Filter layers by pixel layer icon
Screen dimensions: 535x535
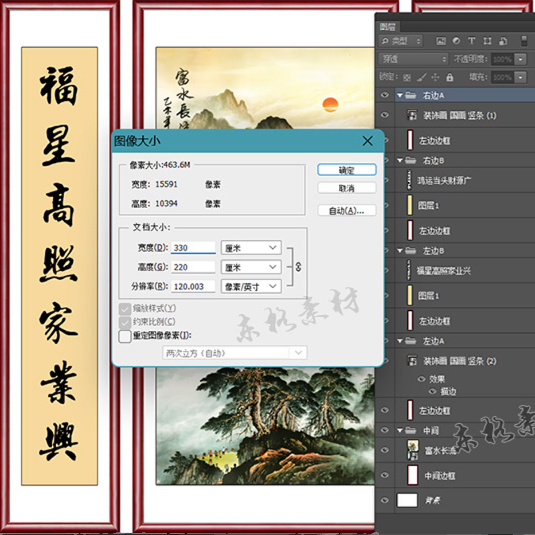tap(441, 41)
